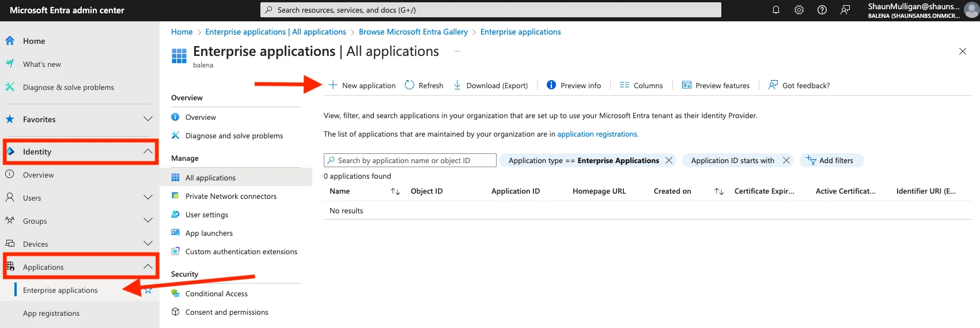Viewport: 980px width, 328px height.
Task: Expand the Favorites section
Action: click(148, 119)
